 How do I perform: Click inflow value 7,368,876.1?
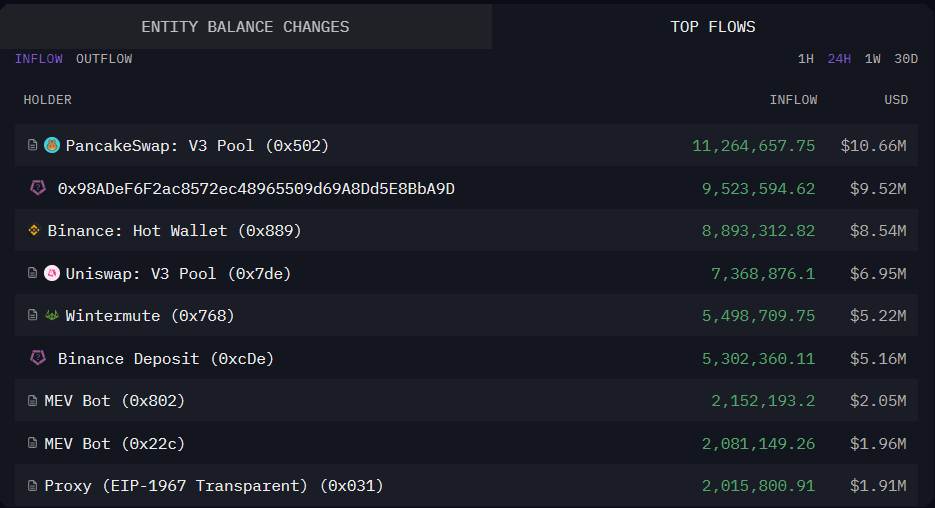(x=763, y=274)
